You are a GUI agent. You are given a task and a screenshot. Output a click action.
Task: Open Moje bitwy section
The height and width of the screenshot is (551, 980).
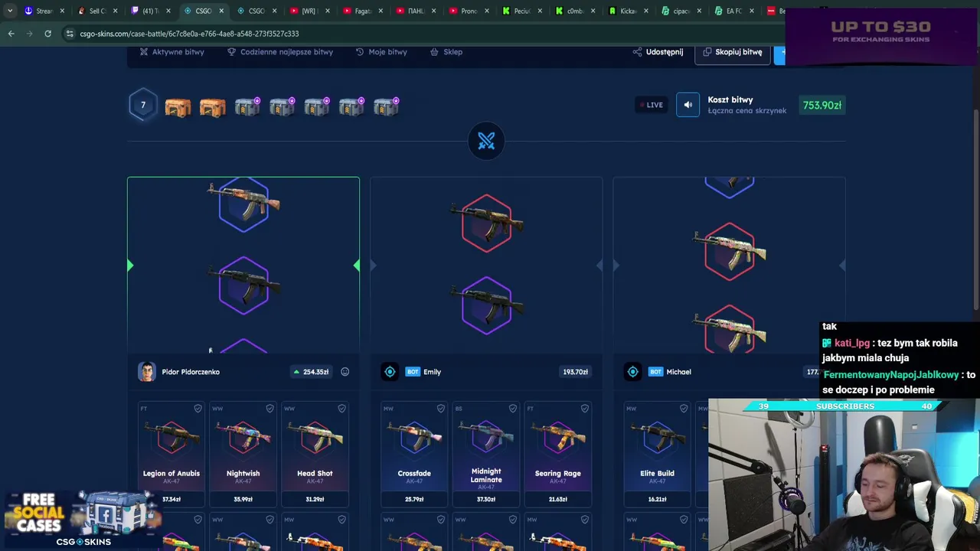coord(381,52)
